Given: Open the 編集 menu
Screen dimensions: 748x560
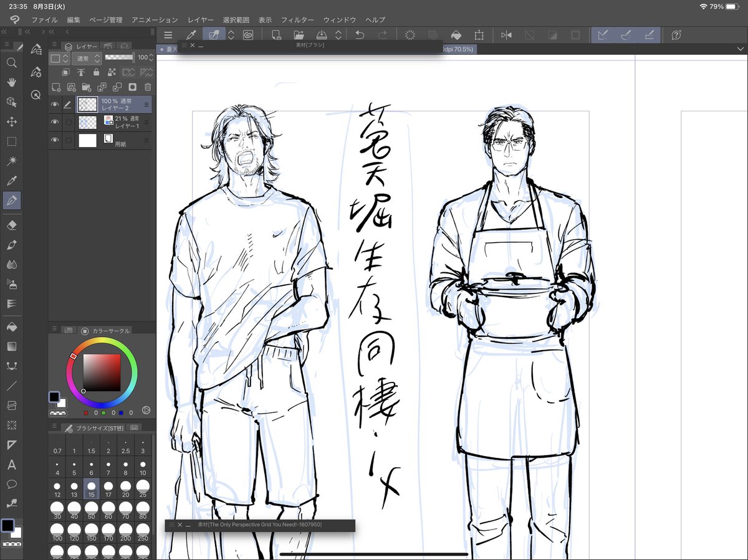Looking at the screenshot, I should pos(74,20).
